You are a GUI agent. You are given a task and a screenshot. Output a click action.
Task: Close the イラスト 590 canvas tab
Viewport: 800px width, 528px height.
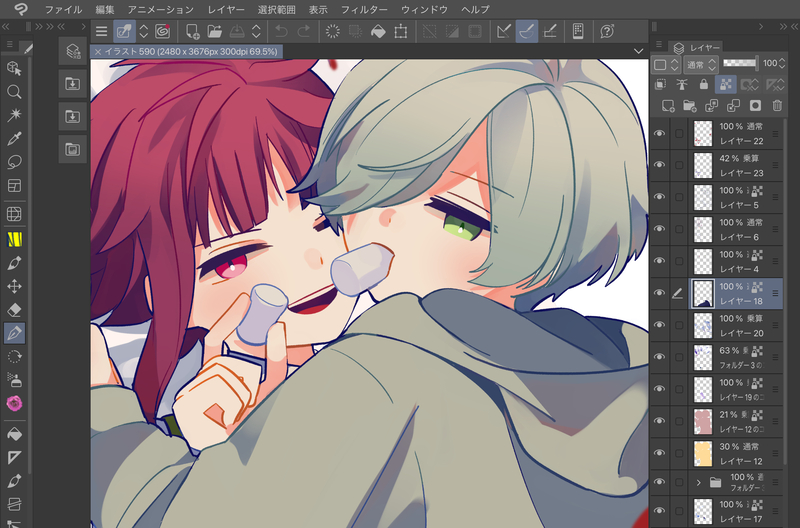(x=97, y=52)
